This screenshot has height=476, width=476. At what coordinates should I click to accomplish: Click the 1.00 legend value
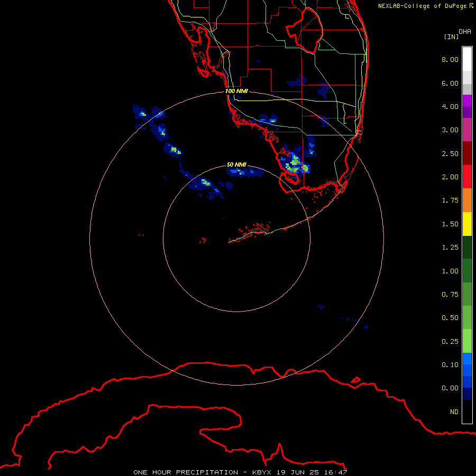coord(450,271)
